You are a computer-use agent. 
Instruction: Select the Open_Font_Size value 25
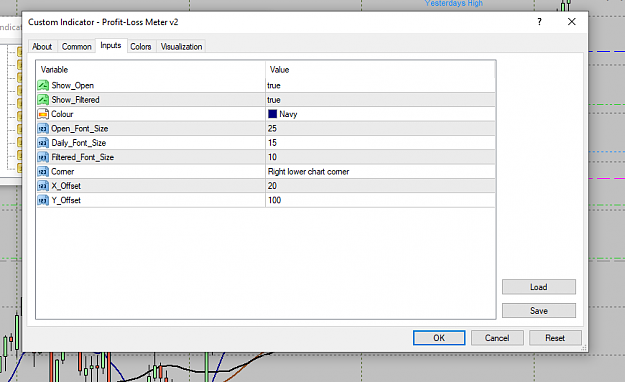pyautogui.click(x=272, y=128)
